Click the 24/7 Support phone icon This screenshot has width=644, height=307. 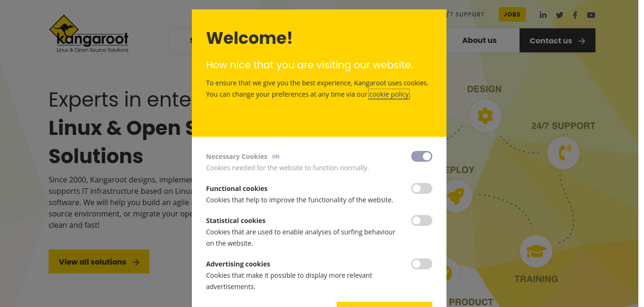(563, 153)
